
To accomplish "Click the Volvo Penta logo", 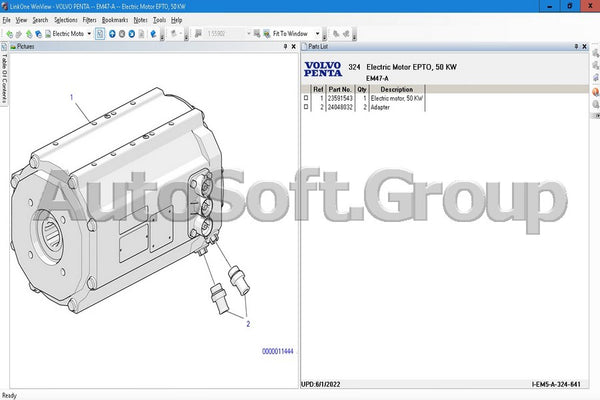I will point(323,69).
